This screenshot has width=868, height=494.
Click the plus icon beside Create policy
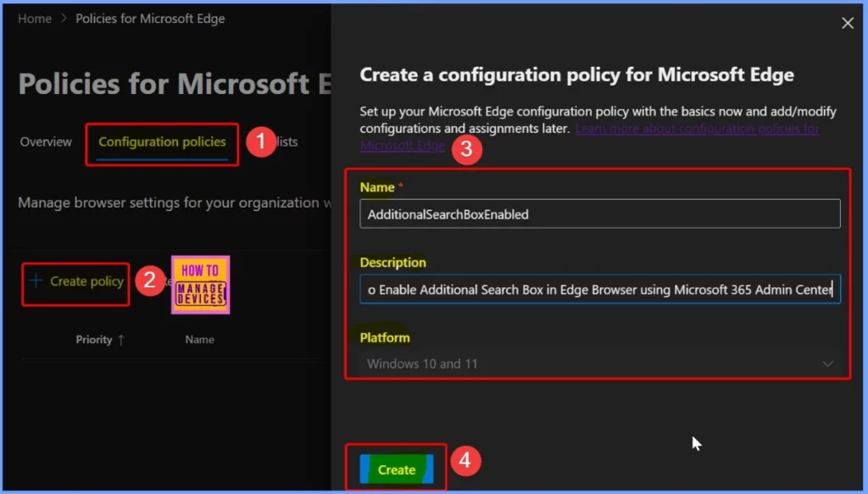click(x=36, y=280)
